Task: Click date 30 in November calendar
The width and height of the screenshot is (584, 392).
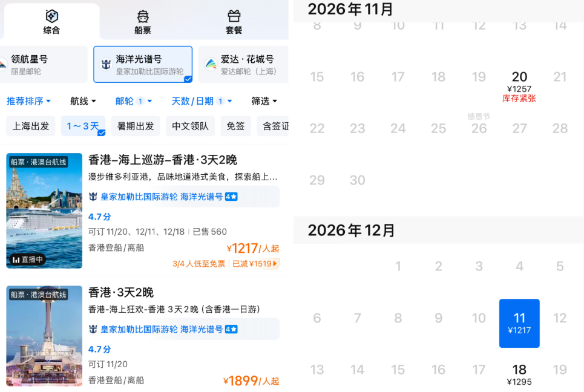Action: coord(357,180)
